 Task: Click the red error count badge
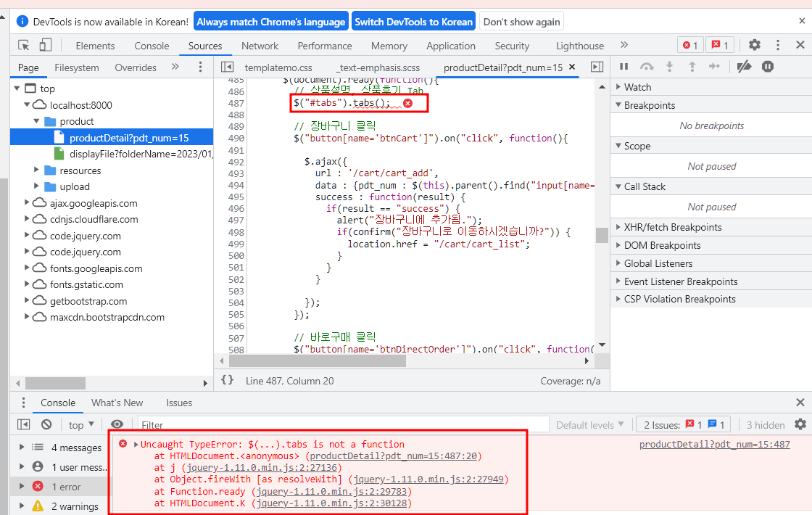point(690,45)
